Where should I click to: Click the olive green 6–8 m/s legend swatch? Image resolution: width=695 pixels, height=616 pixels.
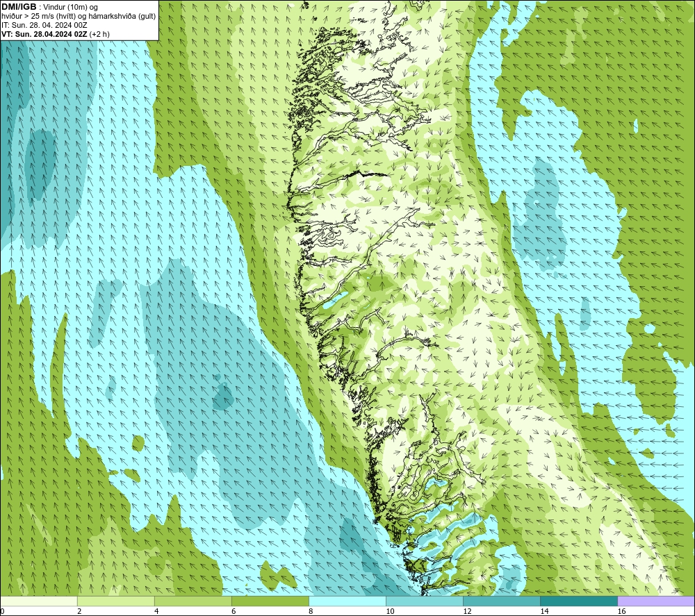tap(270, 601)
